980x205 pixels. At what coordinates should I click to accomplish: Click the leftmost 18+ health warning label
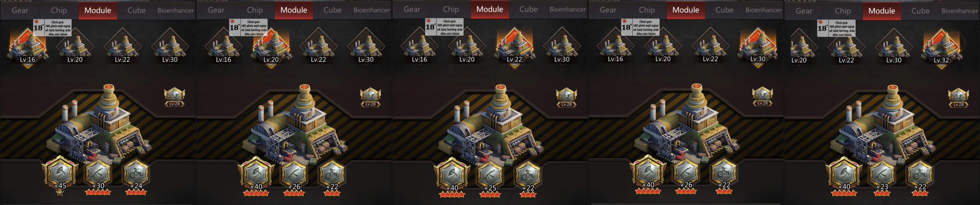(52, 28)
